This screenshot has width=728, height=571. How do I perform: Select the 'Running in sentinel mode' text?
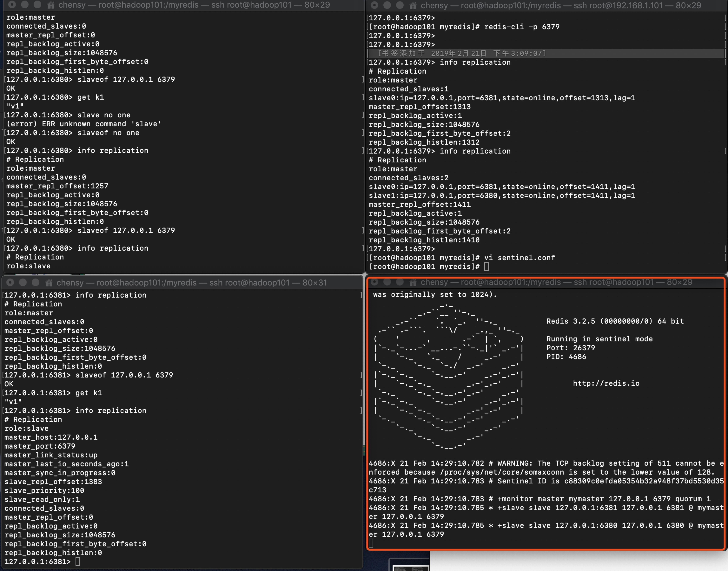coord(599,339)
